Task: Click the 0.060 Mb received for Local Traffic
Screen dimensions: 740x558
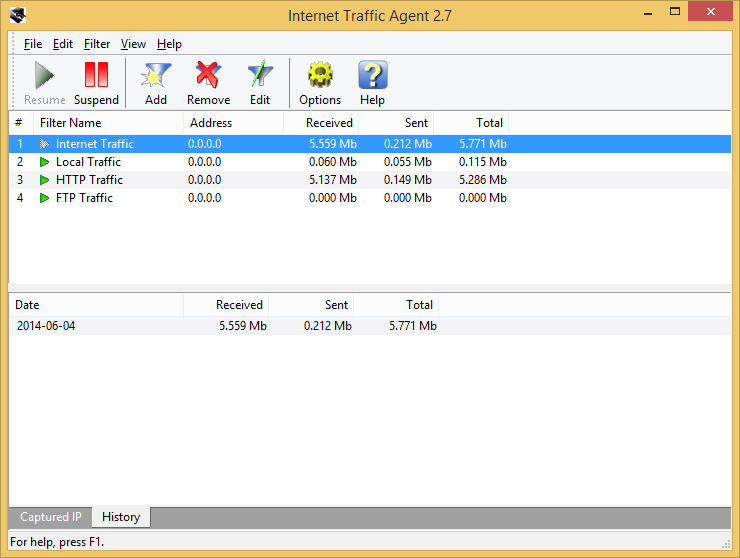Action: tap(333, 162)
